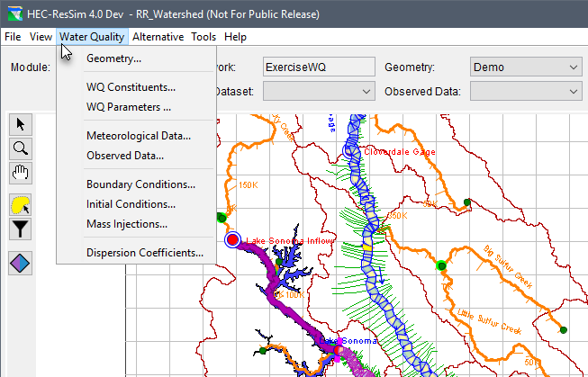
Task: Click the Lake Sonoma label on map
Action: 348,341
